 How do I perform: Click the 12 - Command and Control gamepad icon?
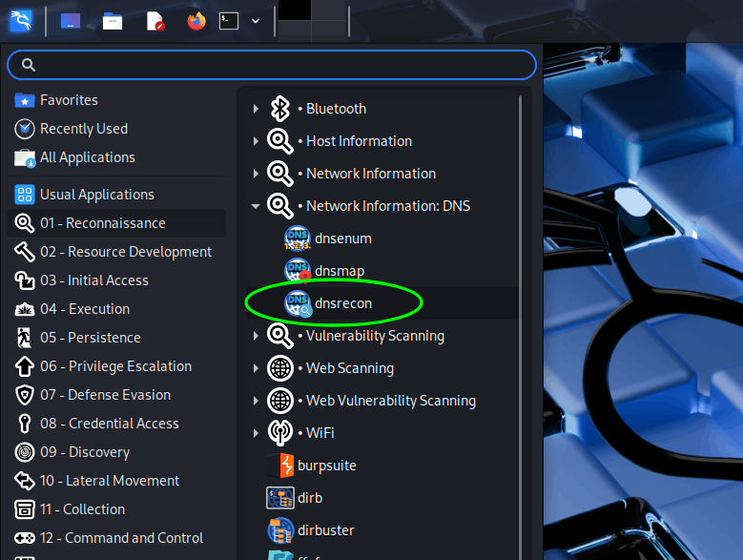click(x=25, y=538)
